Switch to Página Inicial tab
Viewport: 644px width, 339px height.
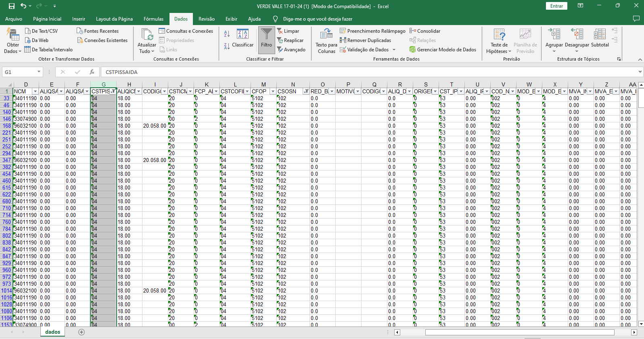pyautogui.click(x=47, y=19)
